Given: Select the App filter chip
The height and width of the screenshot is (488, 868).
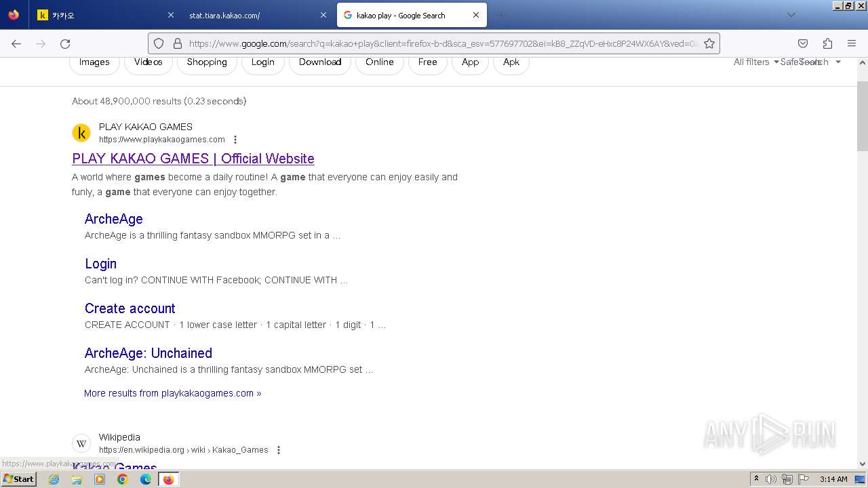Looking at the screenshot, I should (x=471, y=62).
